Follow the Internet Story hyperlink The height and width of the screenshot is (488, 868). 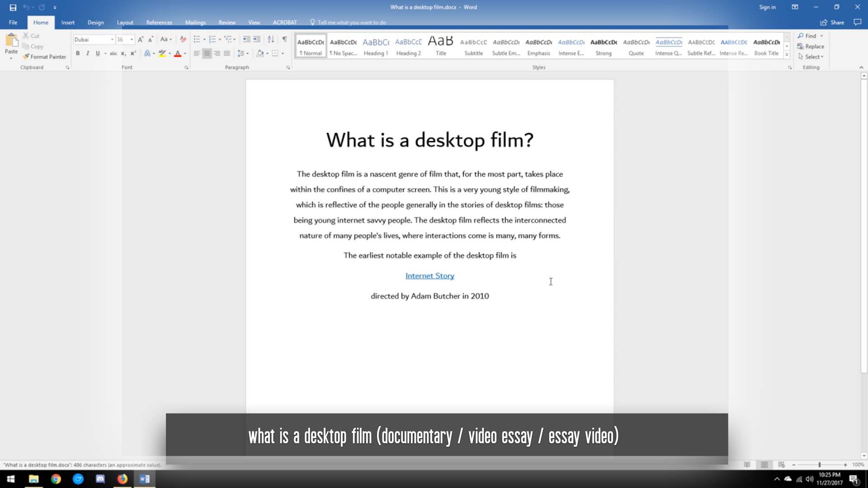429,276
